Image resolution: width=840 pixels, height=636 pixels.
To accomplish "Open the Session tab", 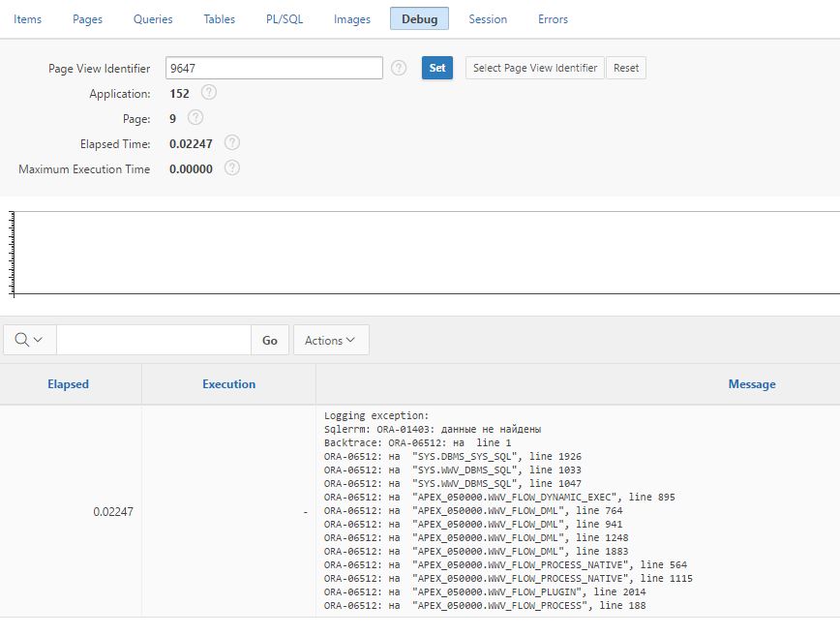I will coord(488,19).
